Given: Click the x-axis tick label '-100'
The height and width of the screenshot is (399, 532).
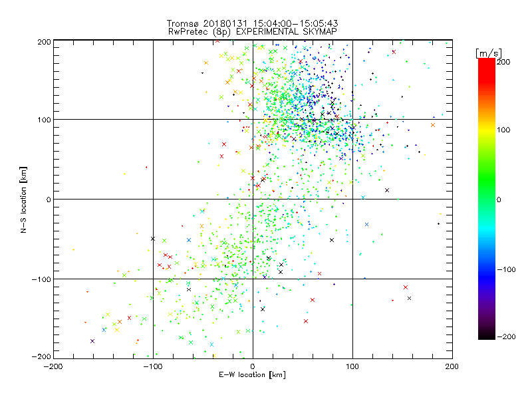Looking at the screenshot, I should tap(153, 366).
